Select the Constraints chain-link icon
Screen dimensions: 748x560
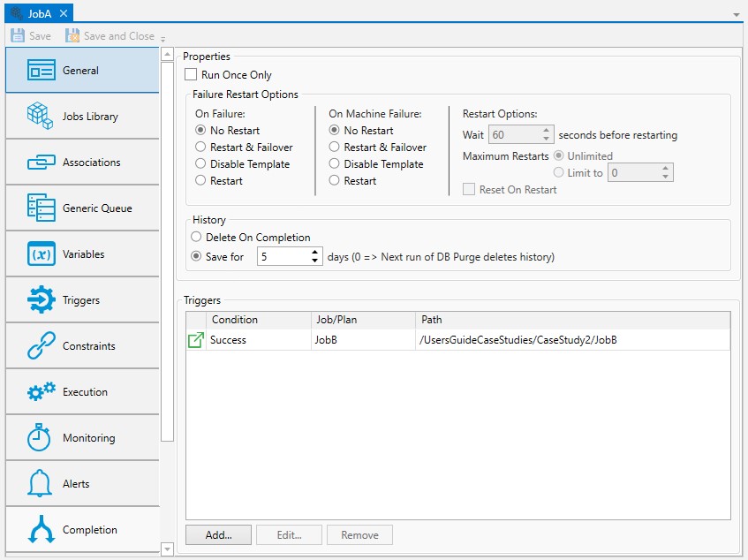coord(41,346)
